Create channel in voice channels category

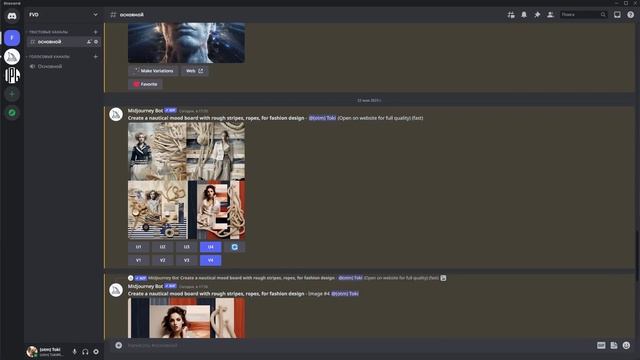click(x=96, y=57)
